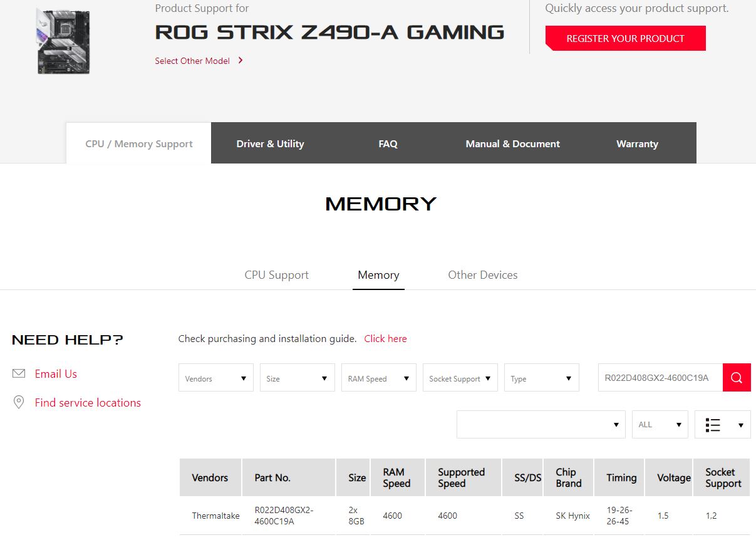The image size is (756, 540).
Task: Open Manual & Document tab
Action: [x=513, y=143]
